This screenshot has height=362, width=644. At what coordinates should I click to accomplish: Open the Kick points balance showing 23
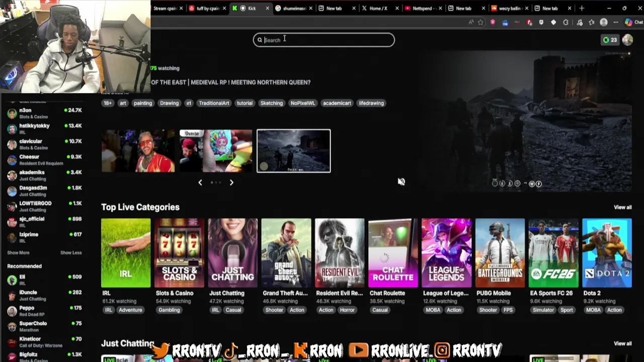click(610, 40)
